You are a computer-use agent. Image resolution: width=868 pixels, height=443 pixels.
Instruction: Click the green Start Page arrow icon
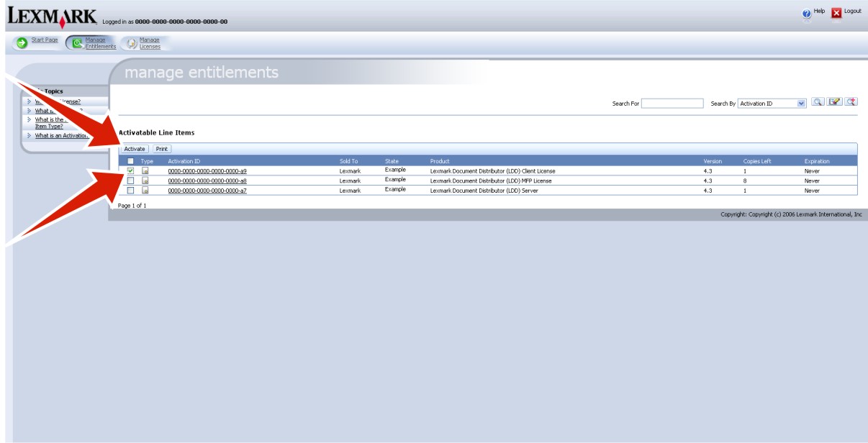[22, 42]
